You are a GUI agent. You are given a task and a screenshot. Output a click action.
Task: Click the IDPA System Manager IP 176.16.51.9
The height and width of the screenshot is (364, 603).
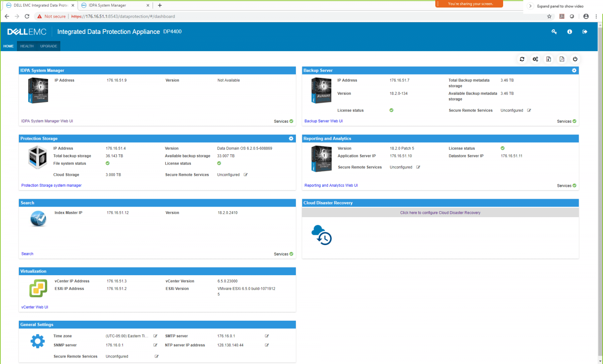click(116, 80)
